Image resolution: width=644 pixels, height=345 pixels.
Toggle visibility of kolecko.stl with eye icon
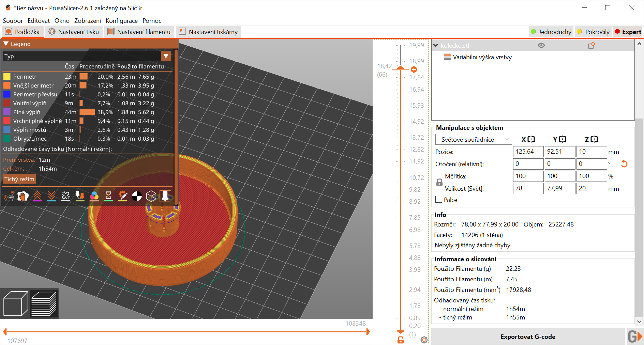(x=542, y=45)
